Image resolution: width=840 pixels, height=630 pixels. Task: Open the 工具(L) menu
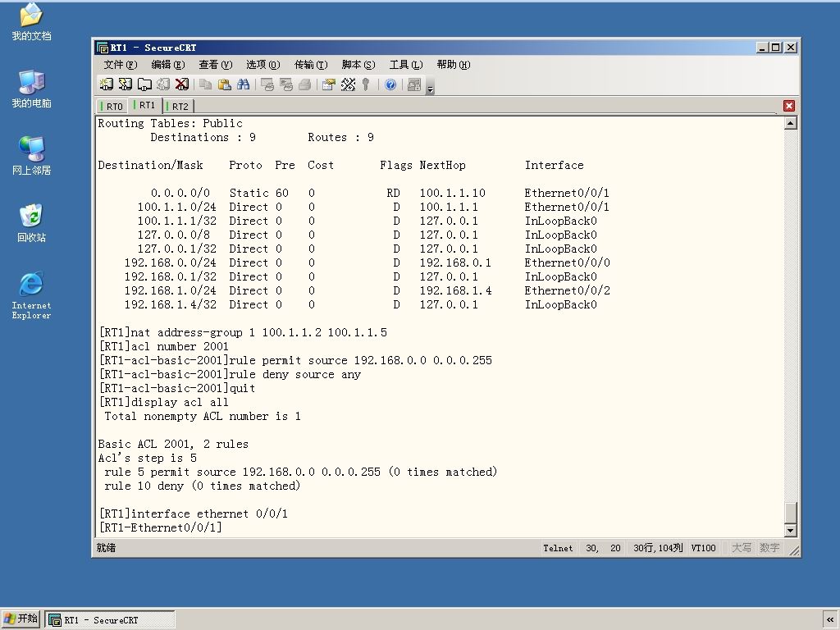(406, 65)
